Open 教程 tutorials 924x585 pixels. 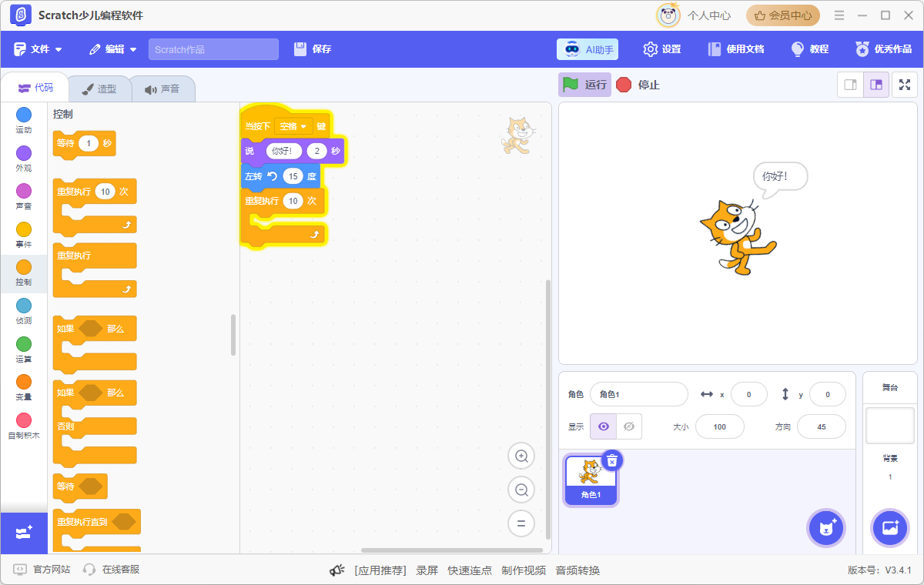[x=810, y=49]
